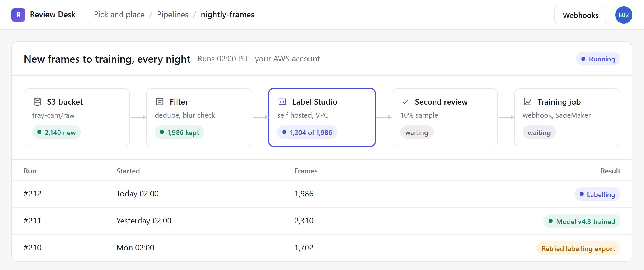Click the Running status badge
644x270 pixels.
[598, 59]
